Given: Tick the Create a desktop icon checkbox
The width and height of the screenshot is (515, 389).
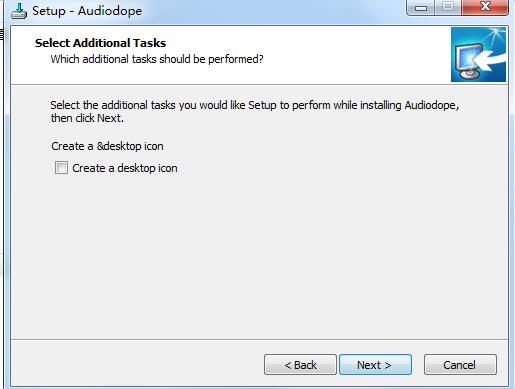Looking at the screenshot, I should (61, 168).
